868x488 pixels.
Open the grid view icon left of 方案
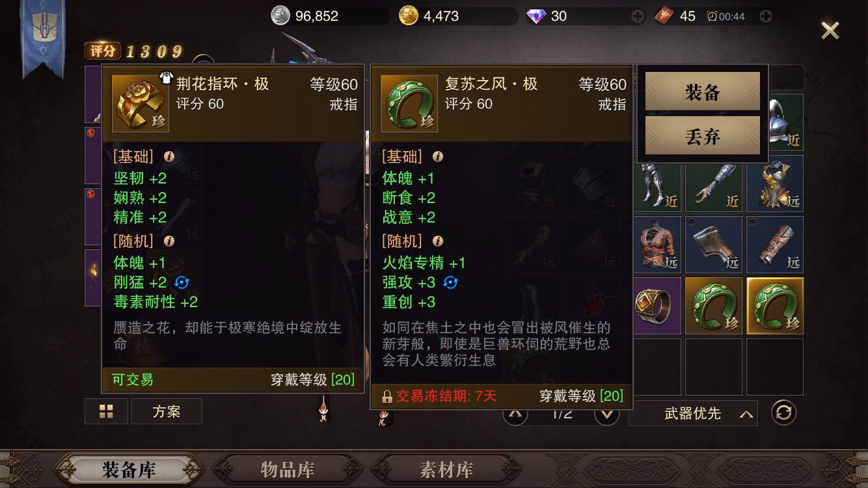tap(106, 411)
